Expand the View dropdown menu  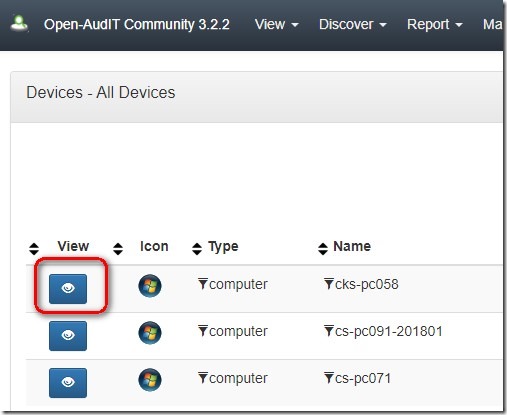click(x=277, y=24)
